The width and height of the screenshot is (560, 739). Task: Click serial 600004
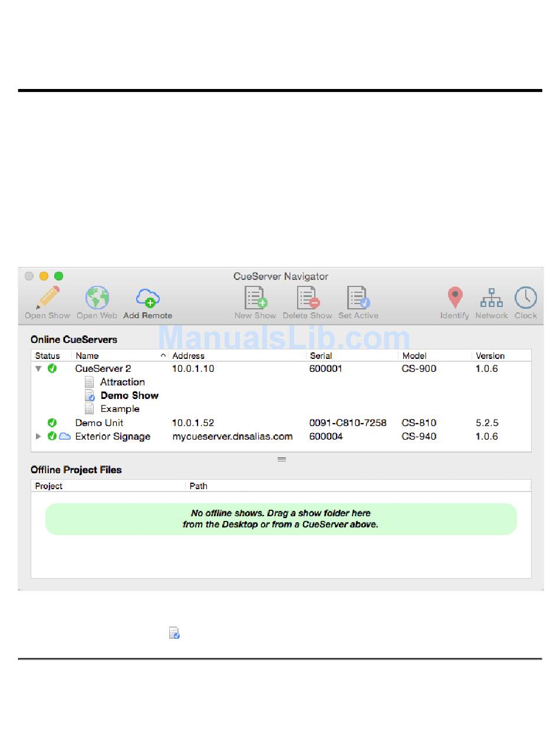pos(325,436)
